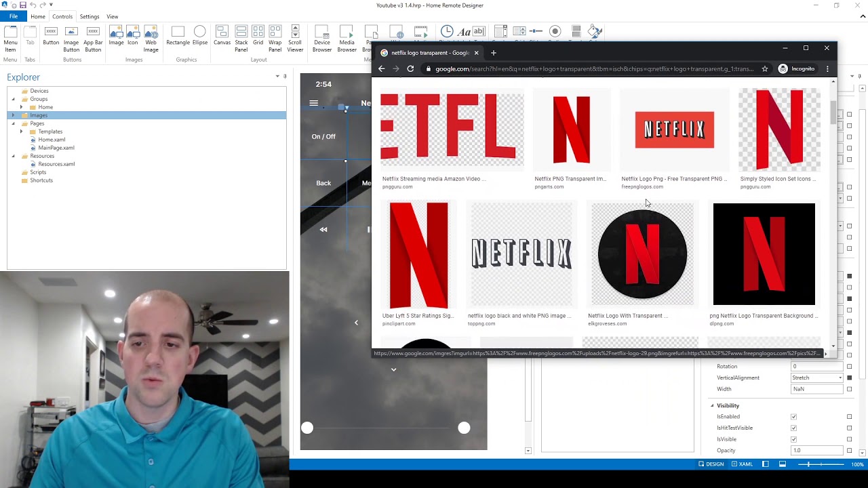The width and height of the screenshot is (868, 488).
Task: Click the rewind icon in phone preview
Action: (323, 230)
